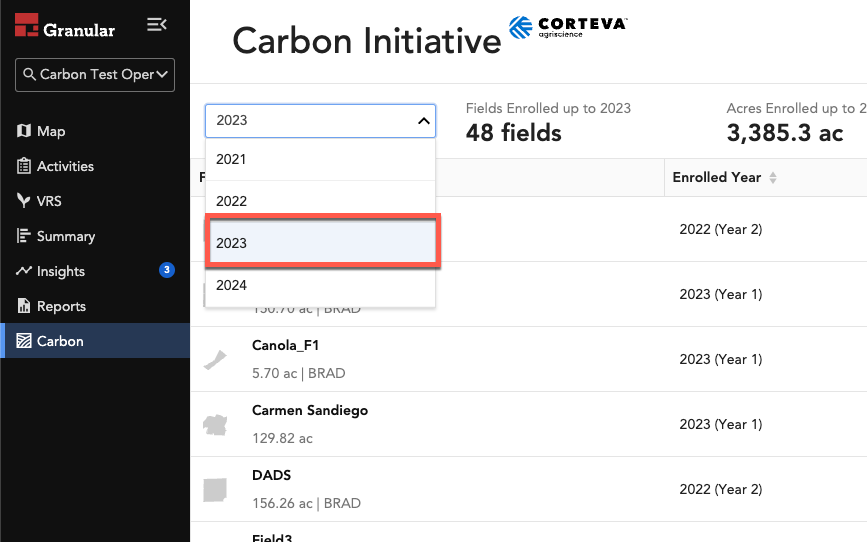Click the Carmen Sandiego field shape thumbnail
This screenshot has height=542, width=867.
(215, 425)
